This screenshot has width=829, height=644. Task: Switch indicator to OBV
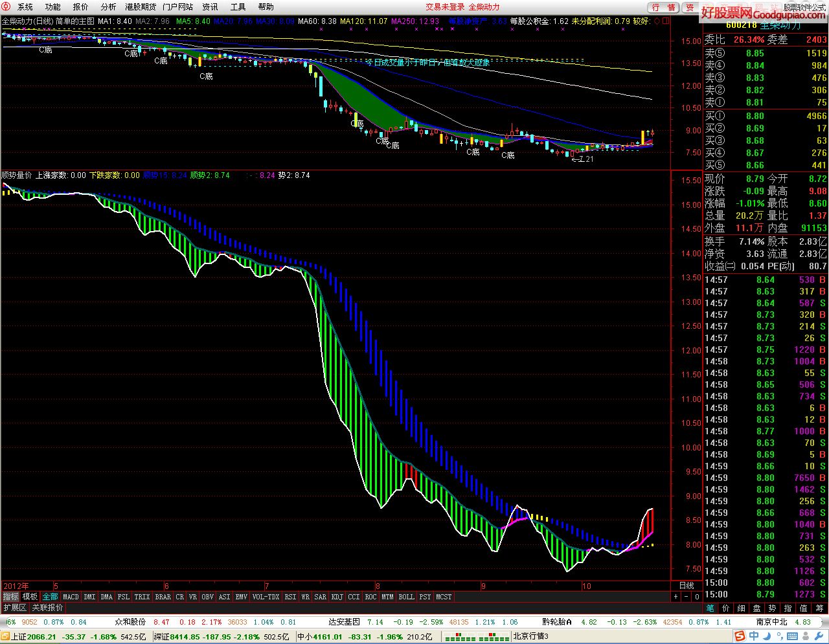208,597
